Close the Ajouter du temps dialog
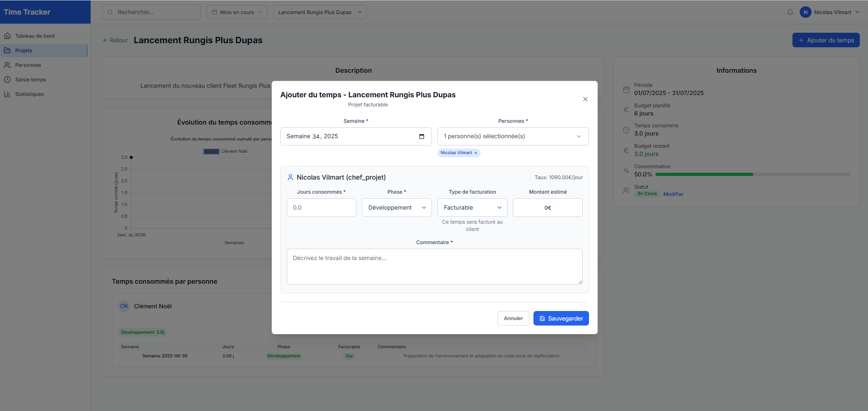Viewport: 868px width, 411px height. (x=585, y=99)
